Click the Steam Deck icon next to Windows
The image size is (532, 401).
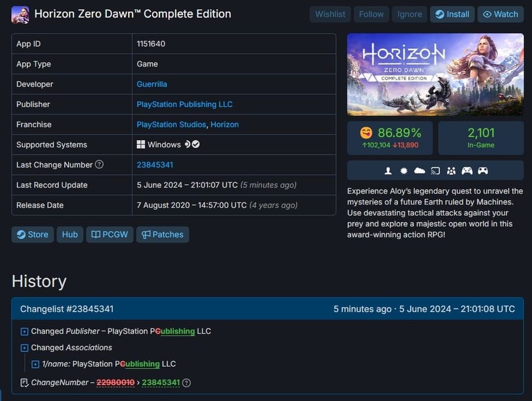[x=187, y=144]
